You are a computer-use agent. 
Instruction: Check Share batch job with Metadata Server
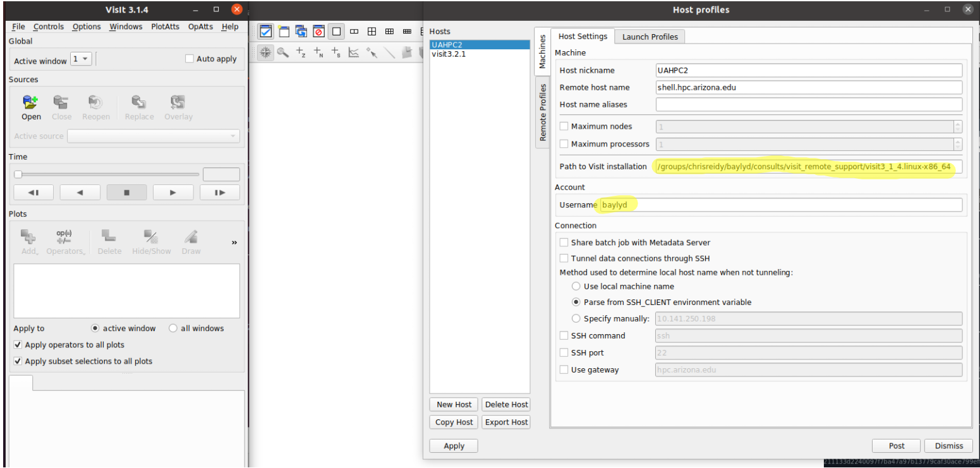564,243
